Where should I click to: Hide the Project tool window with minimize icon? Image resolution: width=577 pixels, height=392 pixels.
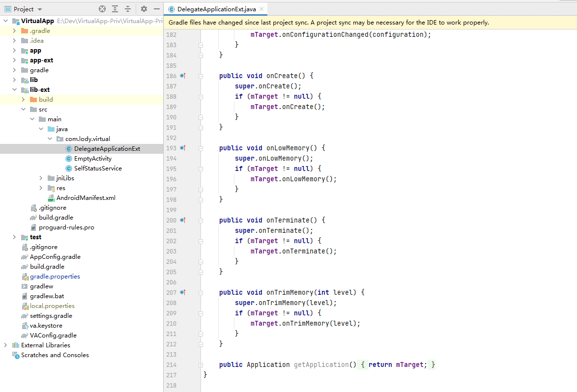[156, 8]
